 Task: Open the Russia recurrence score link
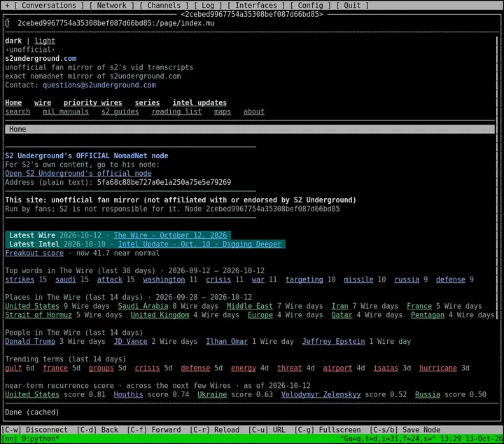coord(428,395)
